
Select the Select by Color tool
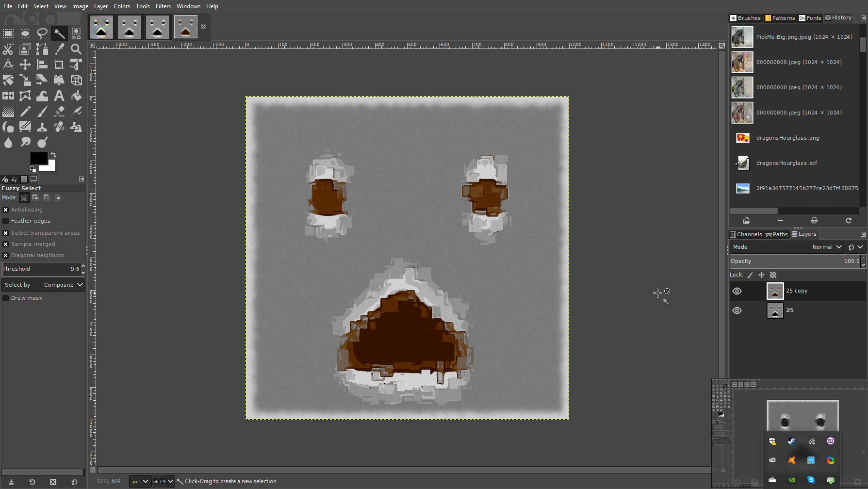coord(76,33)
